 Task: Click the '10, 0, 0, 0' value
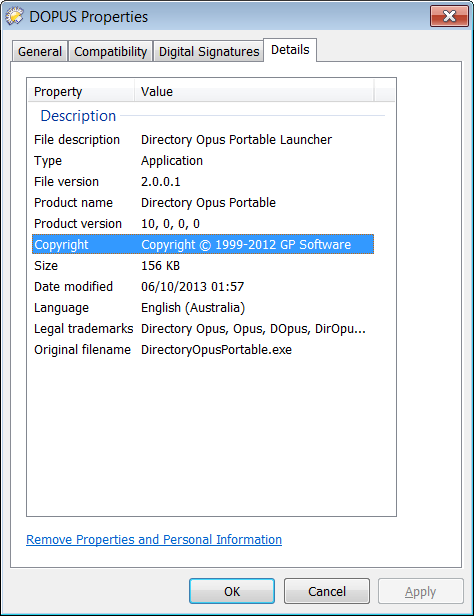coord(170,224)
